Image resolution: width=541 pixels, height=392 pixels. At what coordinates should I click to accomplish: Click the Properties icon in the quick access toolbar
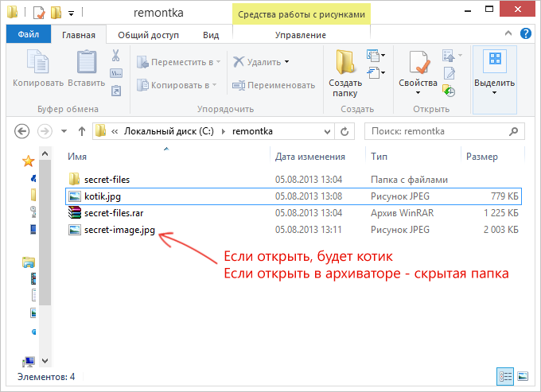[39, 13]
